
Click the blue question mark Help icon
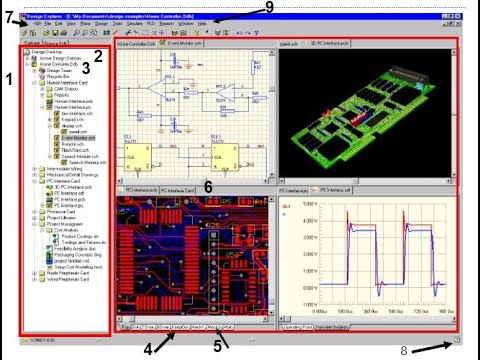coord(256,33)
